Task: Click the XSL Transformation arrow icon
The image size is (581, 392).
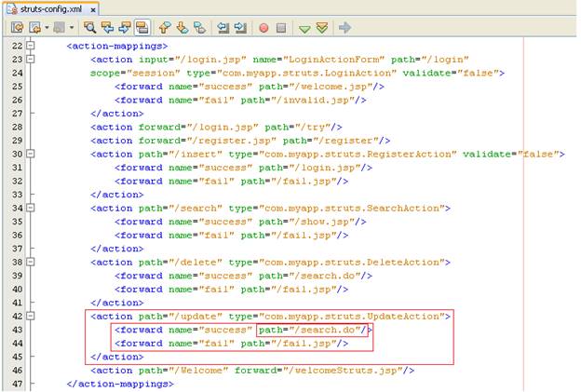Action: tap(345, 27)
